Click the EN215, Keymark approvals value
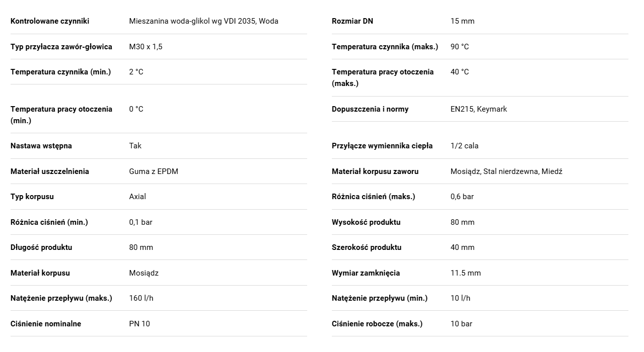This screenshot has height=352, width=644. click(x=478, y=109)
